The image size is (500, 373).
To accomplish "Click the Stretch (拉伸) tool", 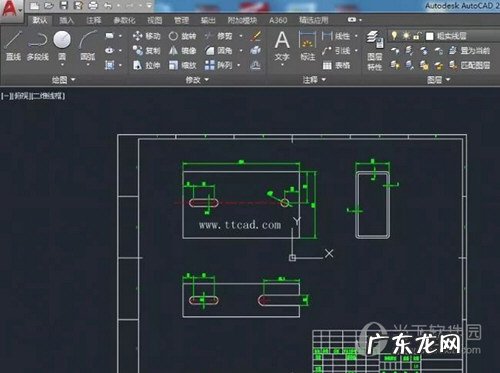I will point(146,65).
